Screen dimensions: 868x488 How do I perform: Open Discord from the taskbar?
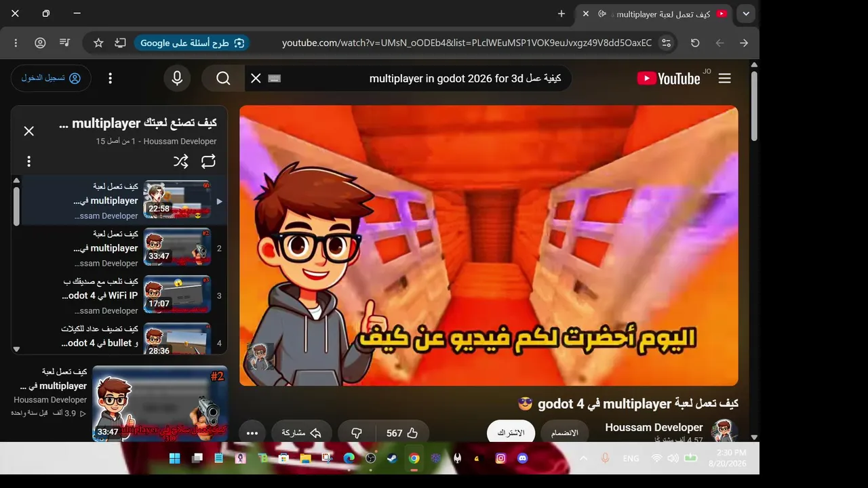[x=522, y=458]
